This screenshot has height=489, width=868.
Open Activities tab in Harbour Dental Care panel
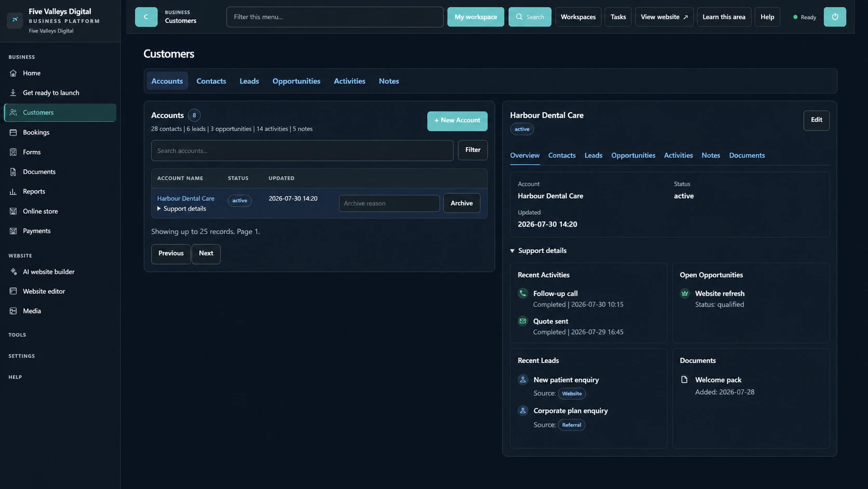(678, 155)
